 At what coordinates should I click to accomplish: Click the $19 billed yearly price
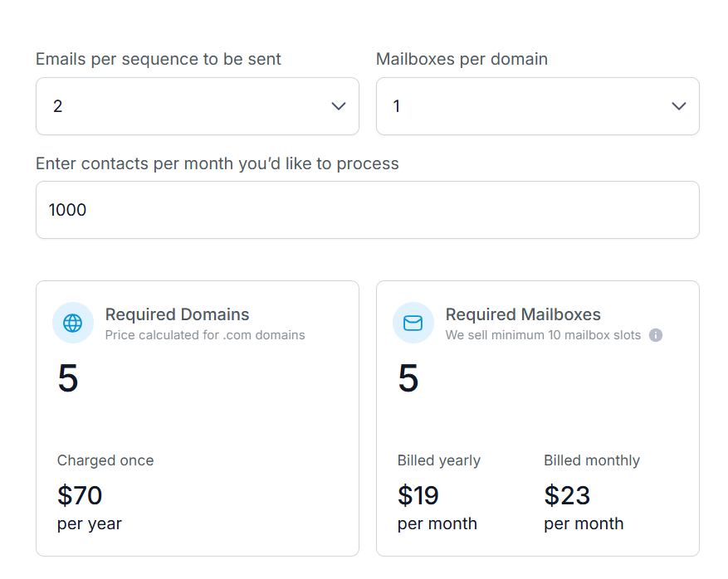click(x=418, y=495)
